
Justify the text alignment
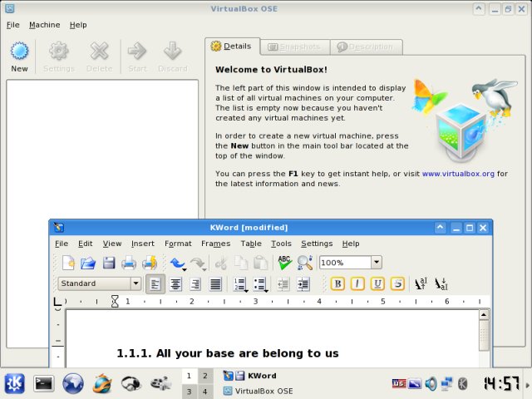coord(215,284)
